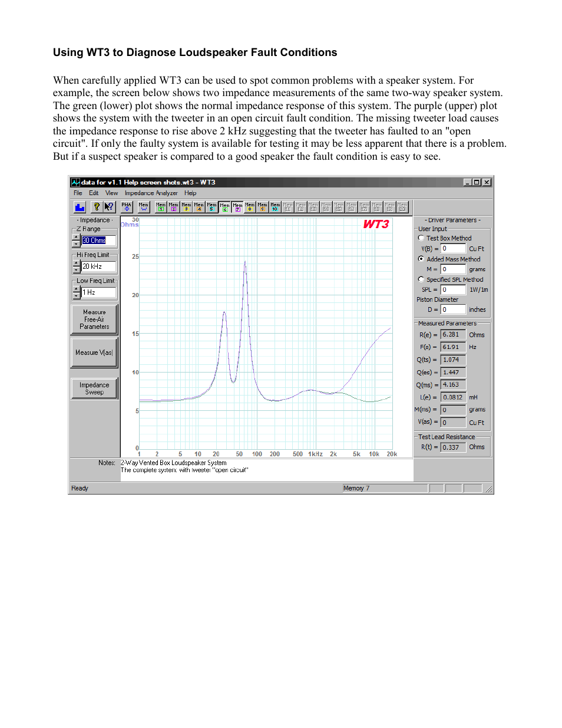
Task: Open the Help menu
Action: (x=190, y=193)
